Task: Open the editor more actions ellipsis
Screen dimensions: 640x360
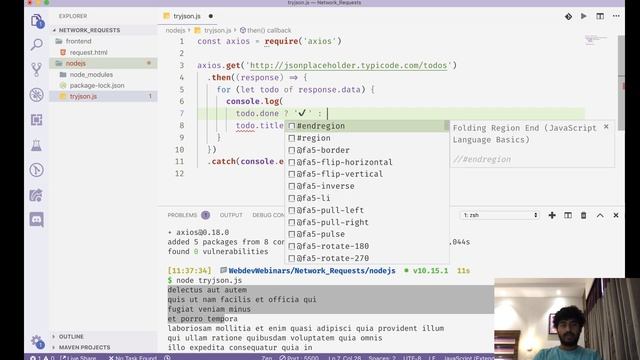Action: tap(616, 16)
